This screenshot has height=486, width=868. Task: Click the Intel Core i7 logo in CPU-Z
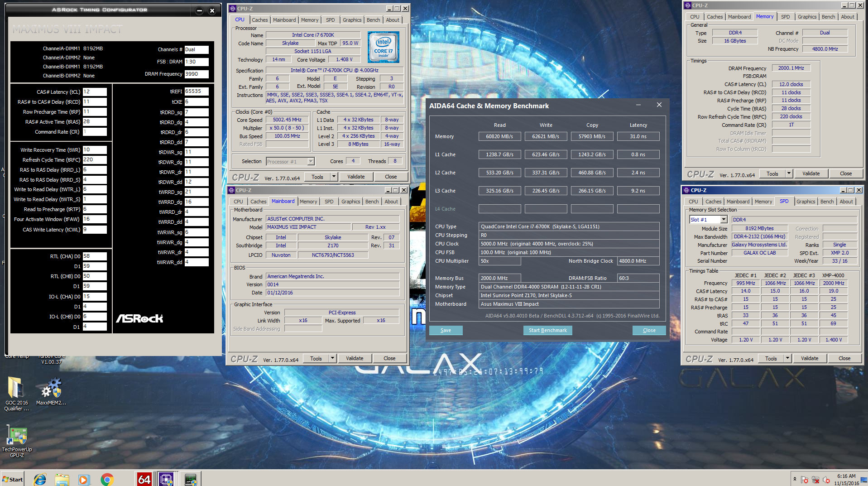[383, 47]
